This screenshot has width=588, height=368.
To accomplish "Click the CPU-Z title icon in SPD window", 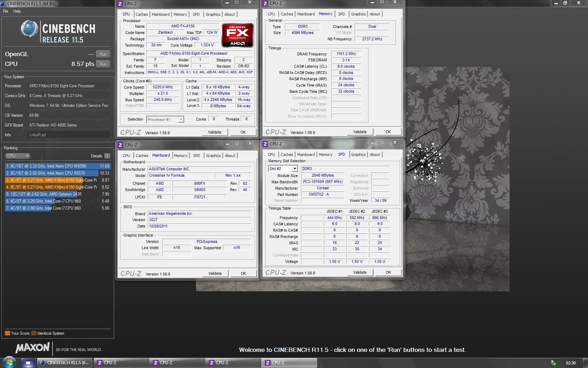I will pos(265,144).
